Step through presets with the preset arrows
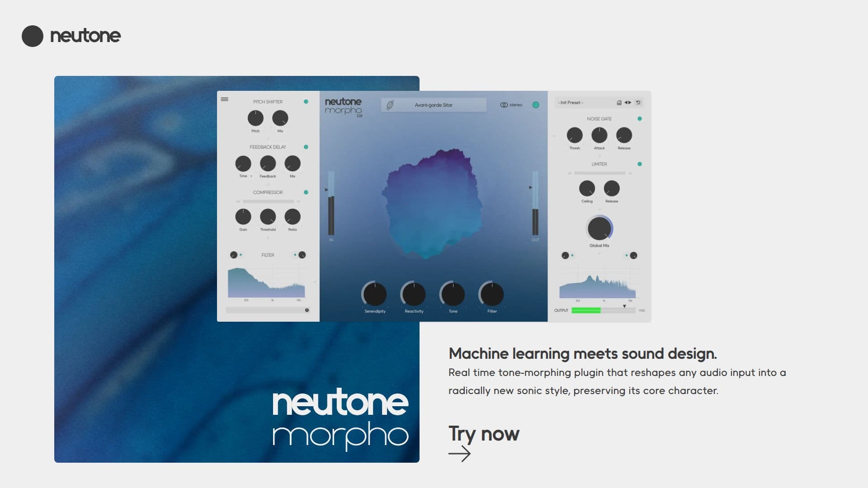868x488 pixels. (628, 103)
